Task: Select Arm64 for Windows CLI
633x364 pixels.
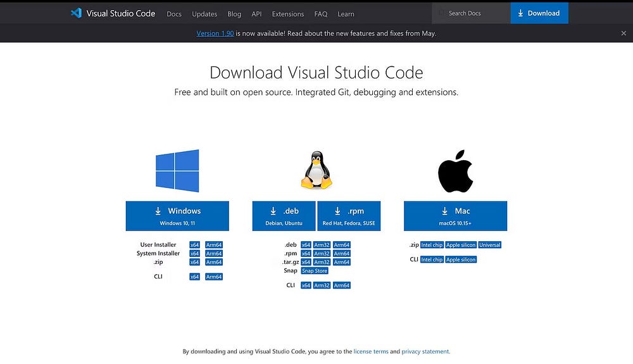Action: pyautogui.click(x=213, y=277)
